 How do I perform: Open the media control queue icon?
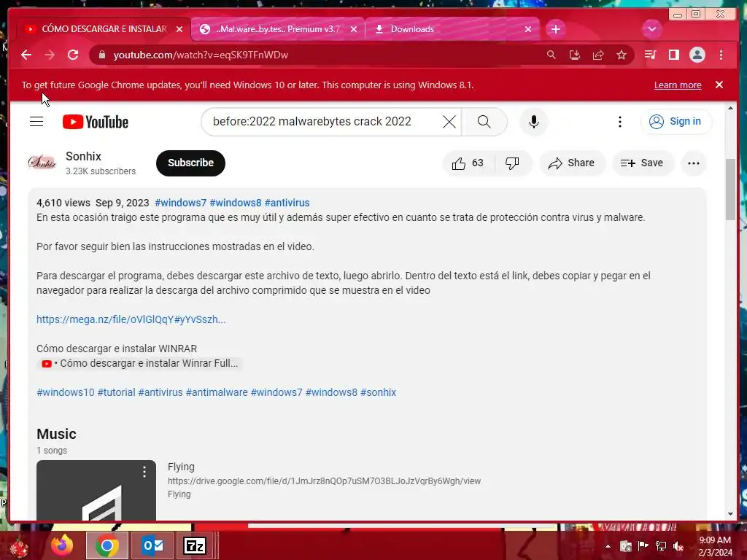pyautogui.click(x=650, y=55)
